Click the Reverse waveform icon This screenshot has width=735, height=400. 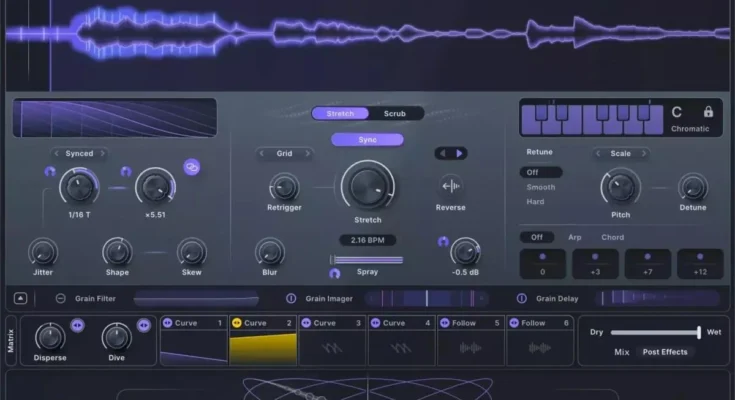[450, 186]
